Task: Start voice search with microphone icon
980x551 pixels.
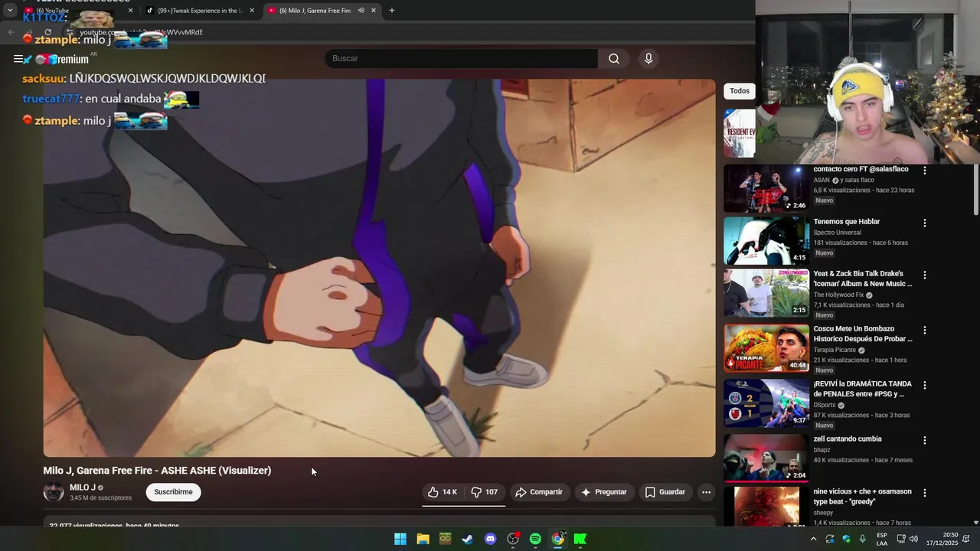Action: pos(648,59)
